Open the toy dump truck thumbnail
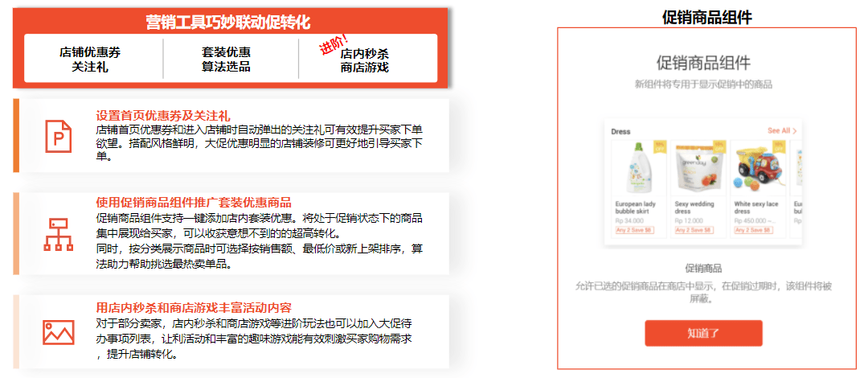Viewport: 868px width, 378px height. pos(759,168)
